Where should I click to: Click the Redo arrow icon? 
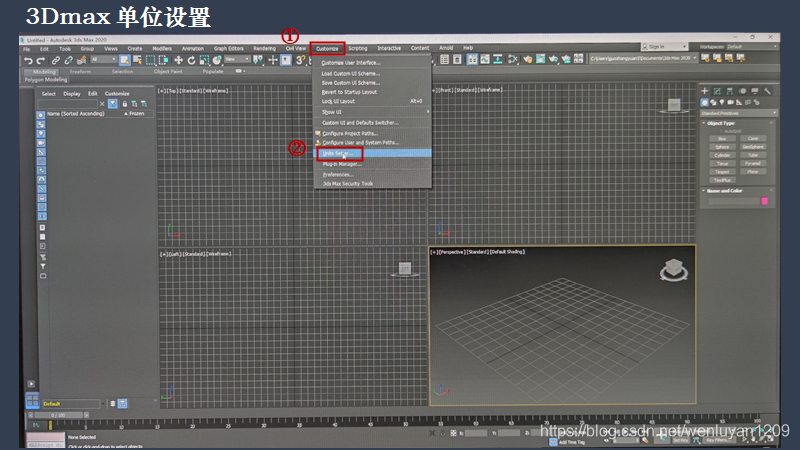[x=40, y=61]
